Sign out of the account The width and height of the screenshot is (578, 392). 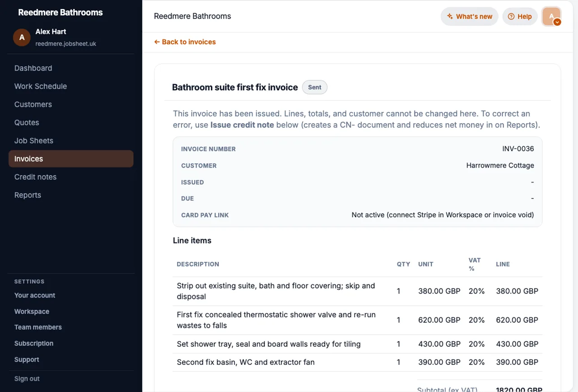pyautogui.click(x=27, y=379)
